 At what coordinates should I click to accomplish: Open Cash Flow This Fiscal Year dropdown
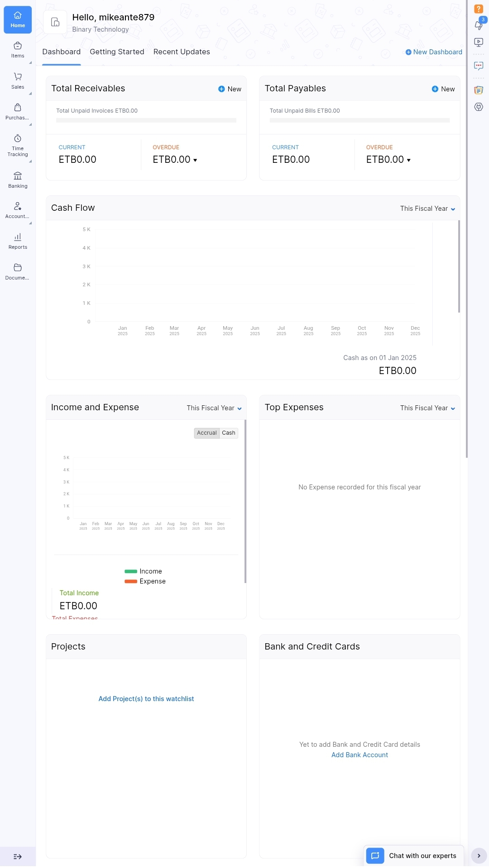click(427, 209)
